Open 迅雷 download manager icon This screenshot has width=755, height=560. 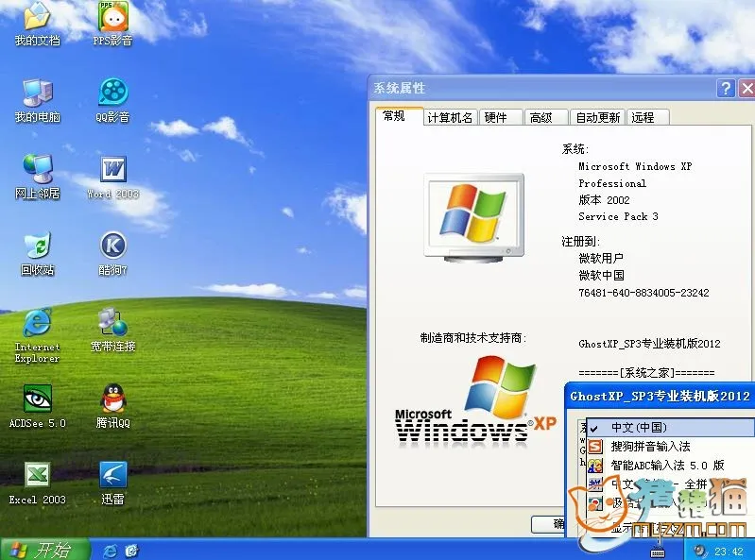[112, 483]
